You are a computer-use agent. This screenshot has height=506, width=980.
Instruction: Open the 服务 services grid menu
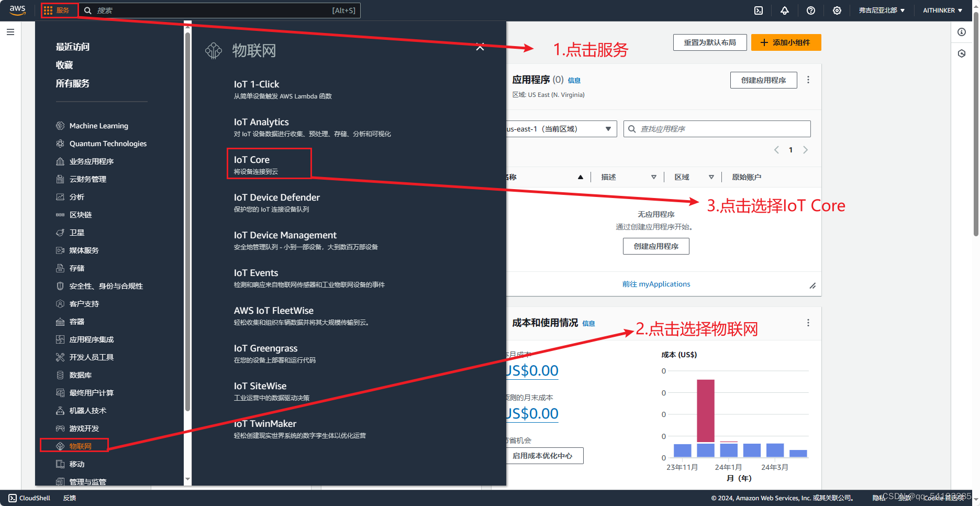coord(57,10)
